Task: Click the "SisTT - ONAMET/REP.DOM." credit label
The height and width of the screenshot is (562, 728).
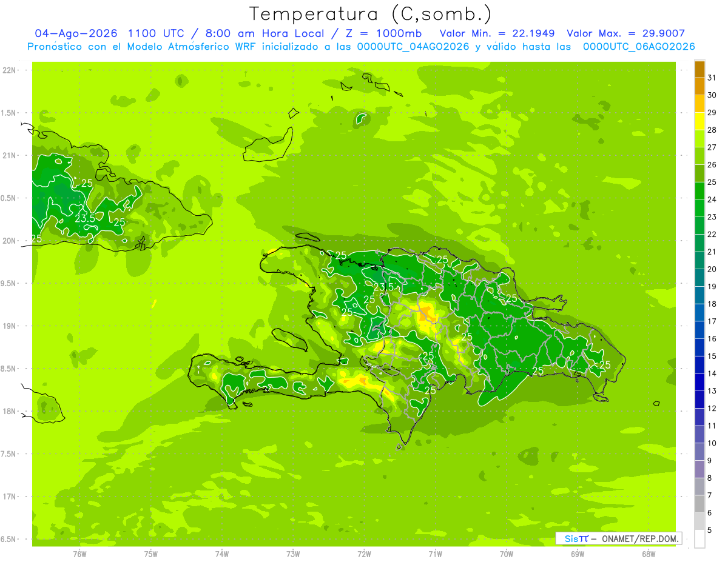Action: [x=619, y=538]
